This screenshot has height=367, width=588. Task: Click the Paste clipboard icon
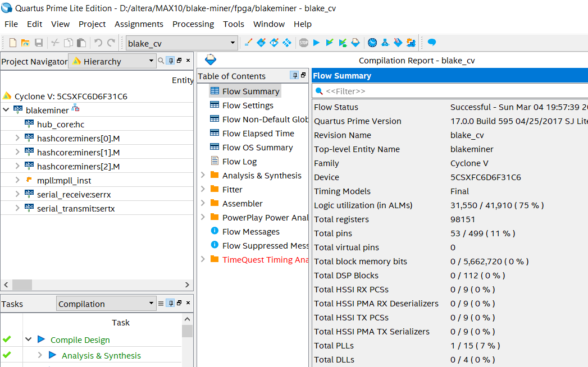point(81,43)
